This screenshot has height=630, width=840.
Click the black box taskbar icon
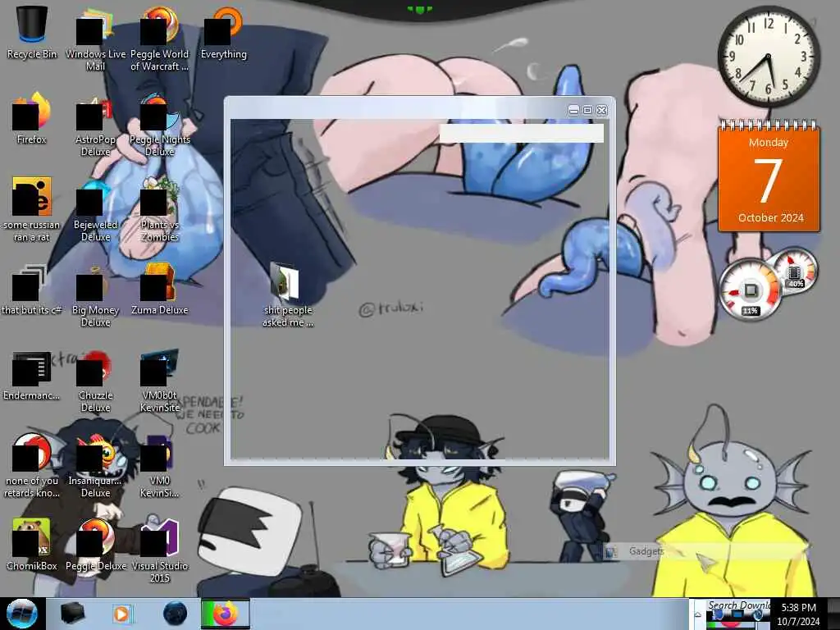[72, 614]
